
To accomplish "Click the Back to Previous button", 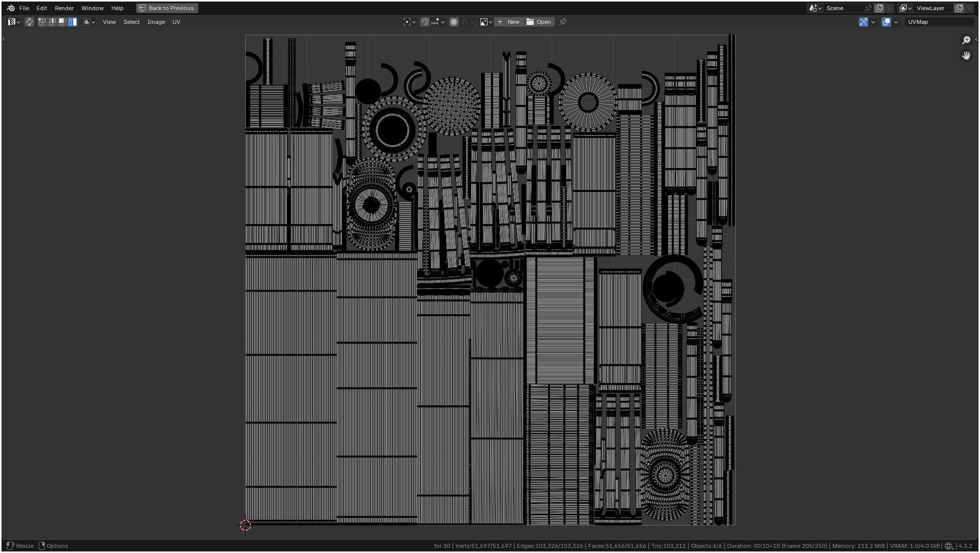I will point(167,8).
